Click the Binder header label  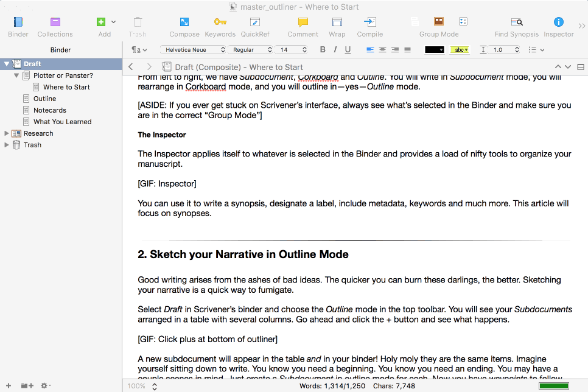pyautogui.click(x=61, y=50)
